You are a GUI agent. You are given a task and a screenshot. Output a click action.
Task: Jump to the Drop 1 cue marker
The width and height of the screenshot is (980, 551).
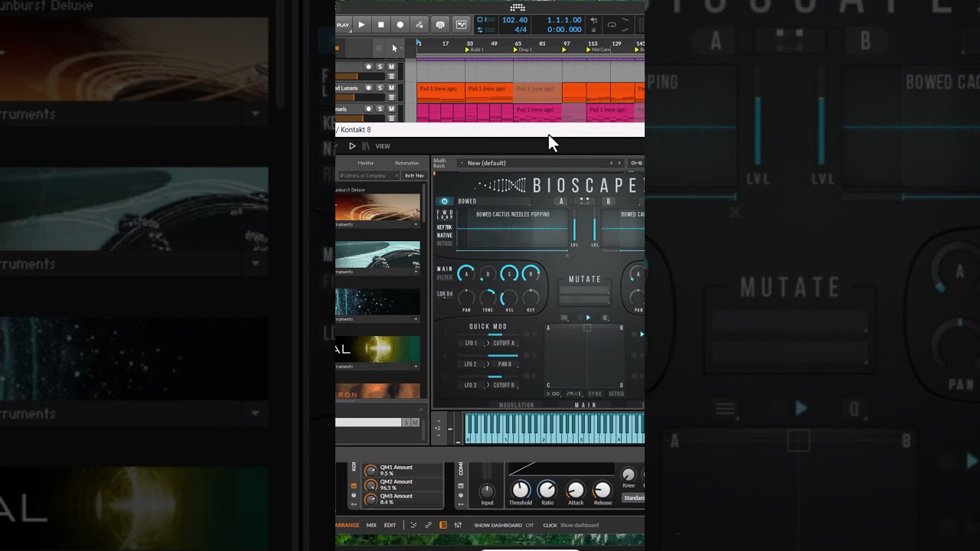tap(523, 50)
